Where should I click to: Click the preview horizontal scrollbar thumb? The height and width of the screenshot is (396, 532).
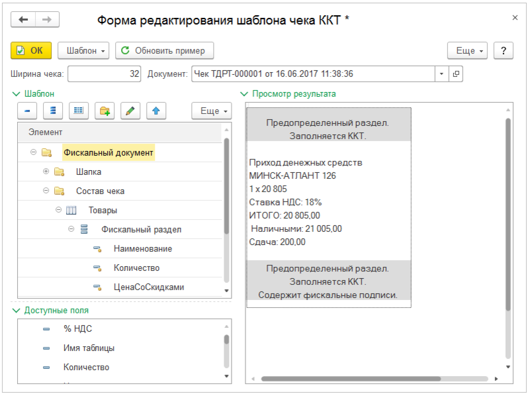point(351,379)
